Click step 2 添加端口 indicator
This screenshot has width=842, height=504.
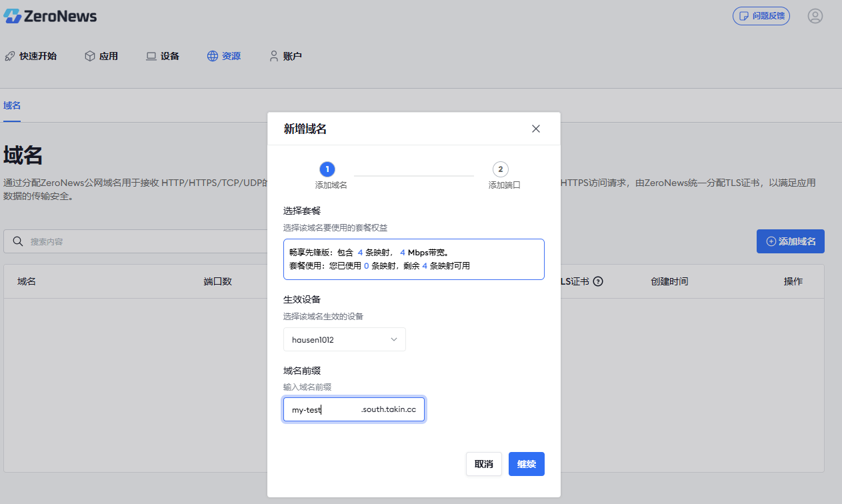click(x=501, y=169)
